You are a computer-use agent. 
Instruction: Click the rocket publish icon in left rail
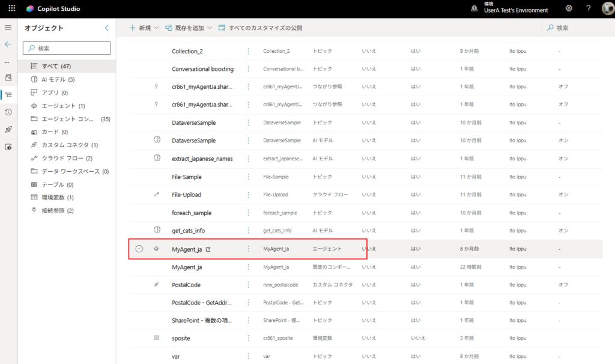pyautogui.click(x=8, y=130)
